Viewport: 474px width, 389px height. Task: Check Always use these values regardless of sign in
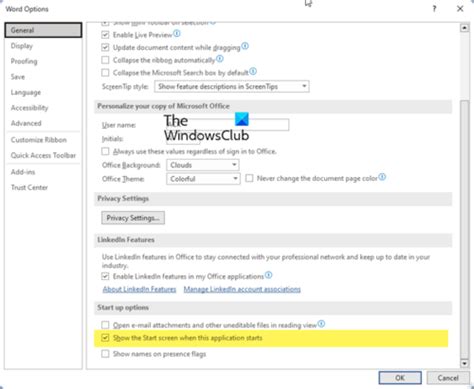pyautogui.click(x=105, y=151)
